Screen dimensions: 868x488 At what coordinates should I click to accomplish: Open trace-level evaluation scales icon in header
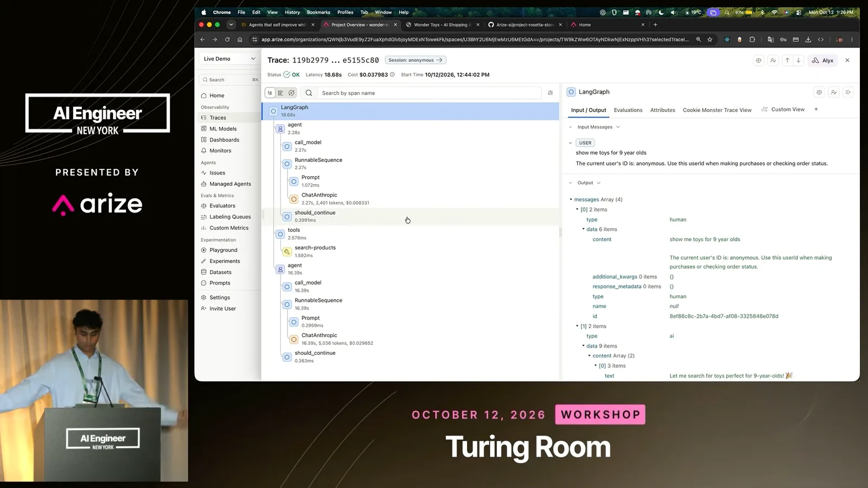(758, 60)
